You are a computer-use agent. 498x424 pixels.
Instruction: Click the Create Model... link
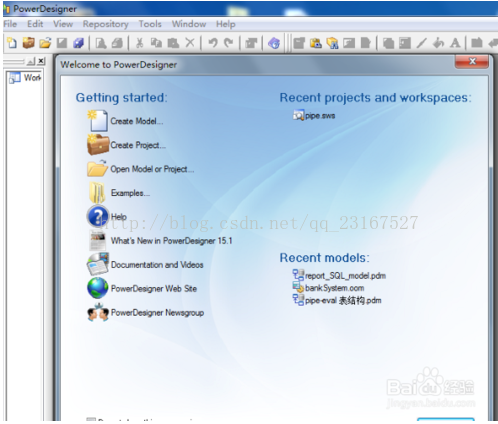tap(137, 121)
